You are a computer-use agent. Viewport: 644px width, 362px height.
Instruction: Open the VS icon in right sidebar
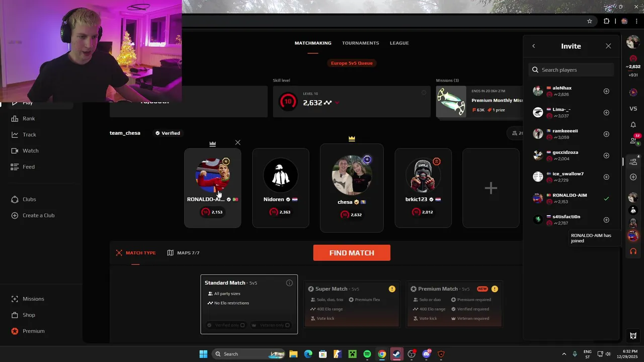pos(633,109)
